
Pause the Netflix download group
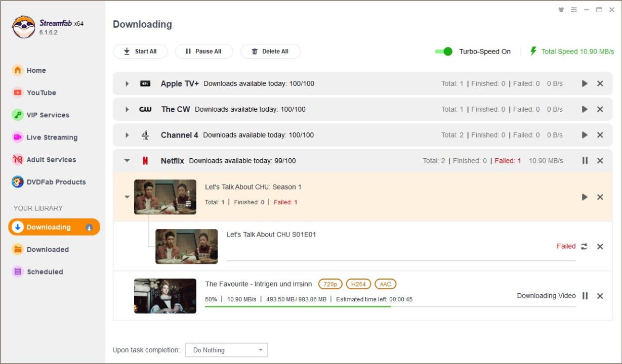(585, 161)
